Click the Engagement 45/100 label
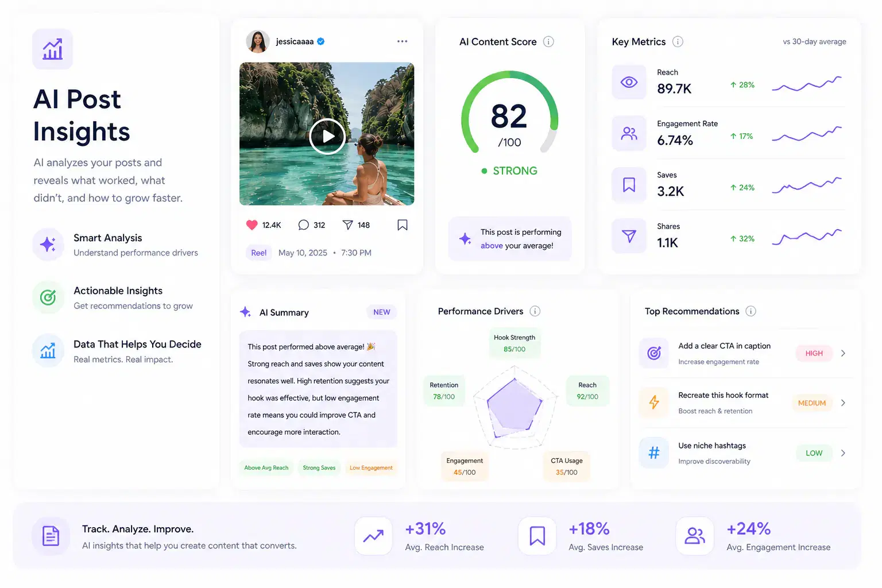This screenshot has height=588, width=882. tap(465, 467)
